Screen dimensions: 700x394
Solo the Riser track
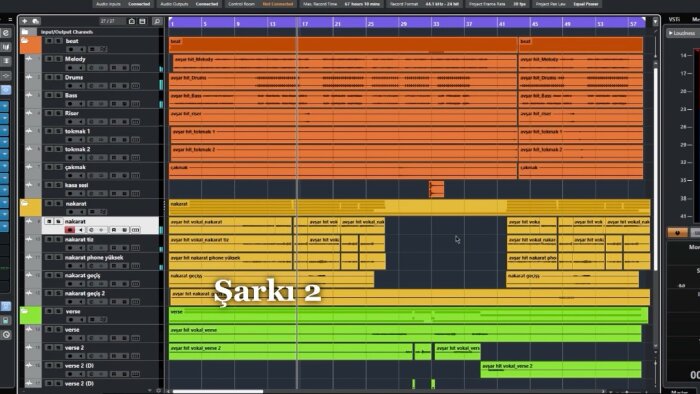(x=58, y=113)
